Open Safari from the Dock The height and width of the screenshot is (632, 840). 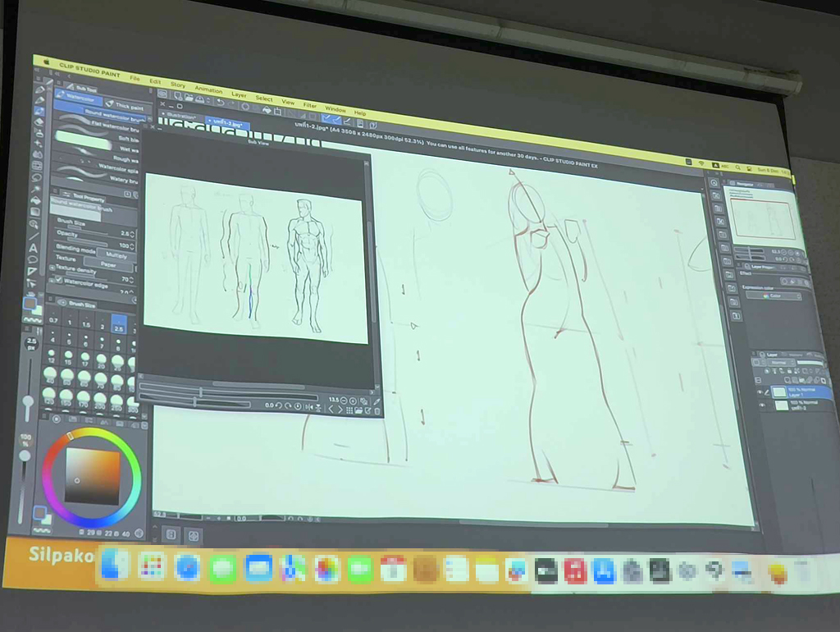click(187, 566)
